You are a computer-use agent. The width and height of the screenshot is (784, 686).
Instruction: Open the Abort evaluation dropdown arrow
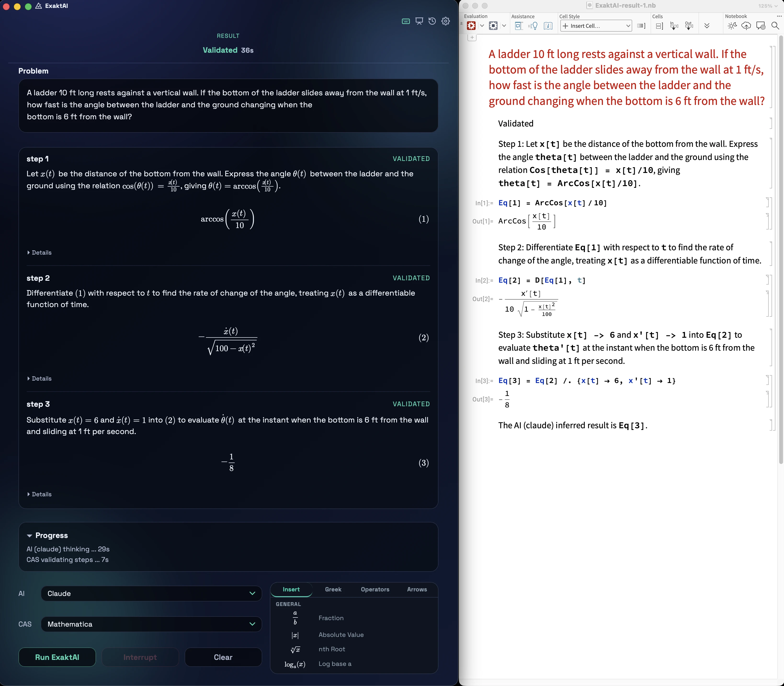coord(504,26)
